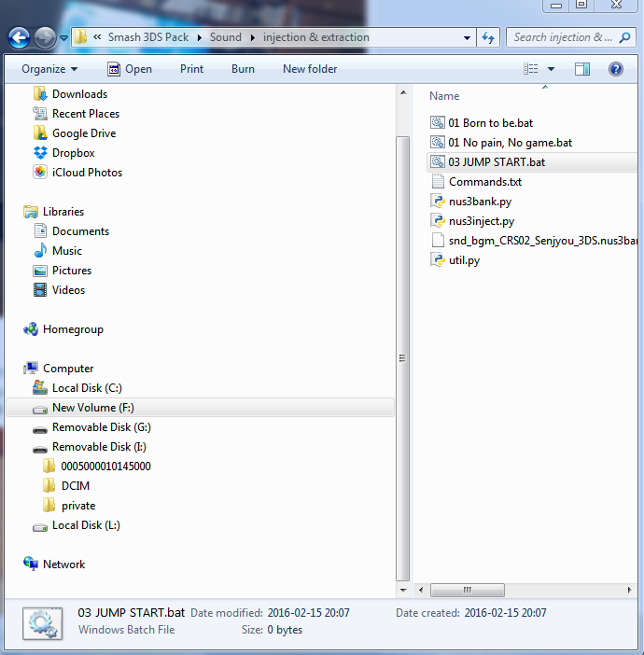Open Recent Places in sidebar
Viewport: 644px width, 655px height.
pyautogui.click(x=76, y=114)
